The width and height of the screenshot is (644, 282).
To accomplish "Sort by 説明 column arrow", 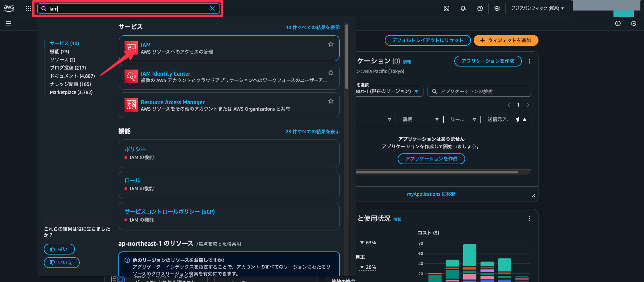I will pyautogui.click(x=437, y=119).
